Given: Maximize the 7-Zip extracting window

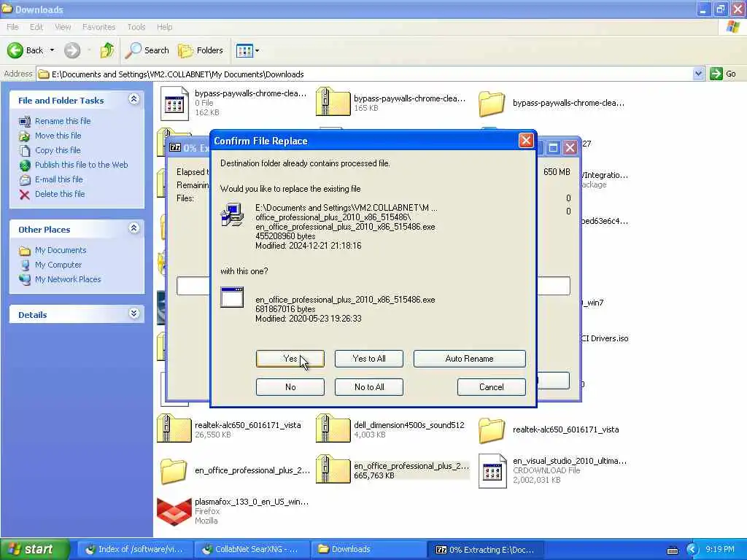Looking at the screenshot, I should click(x=553, y=147).
